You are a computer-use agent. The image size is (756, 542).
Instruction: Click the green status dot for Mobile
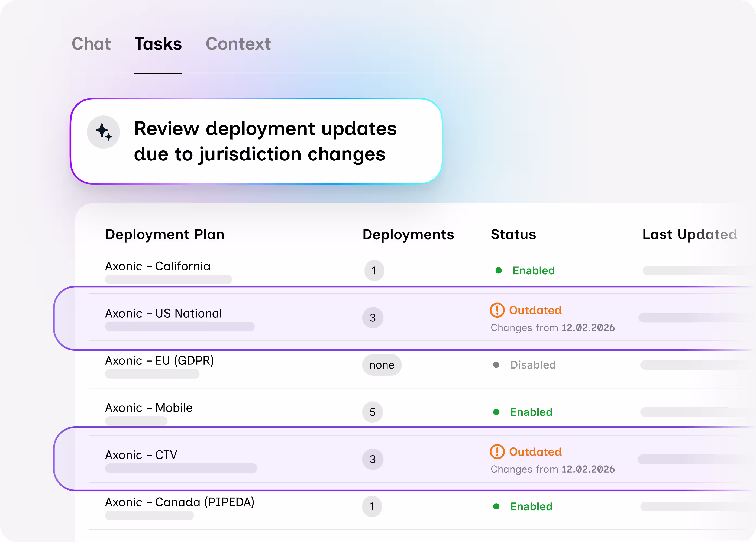tap(496, 412)
